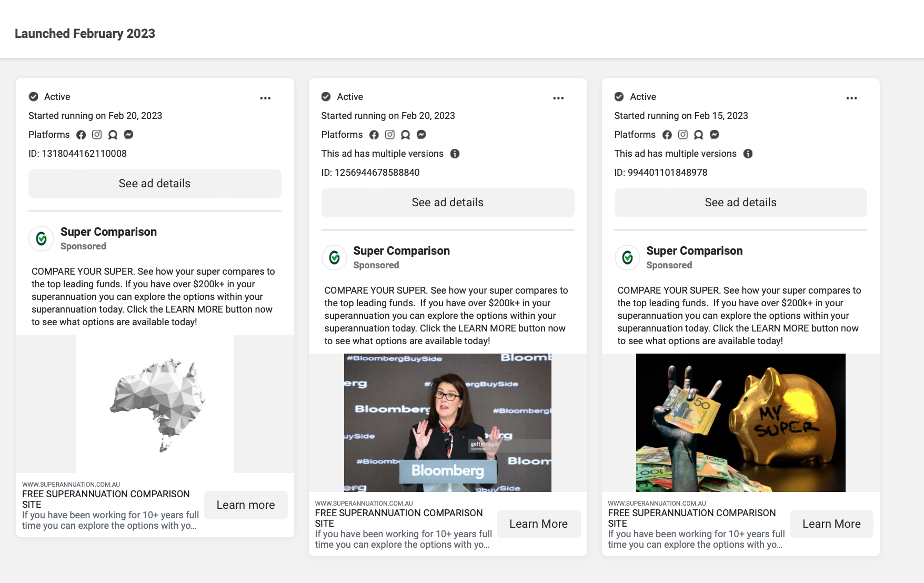The image size is (924, 583).
Task: Click Super Comparison logo in first ad
Action: coord(41,239)
